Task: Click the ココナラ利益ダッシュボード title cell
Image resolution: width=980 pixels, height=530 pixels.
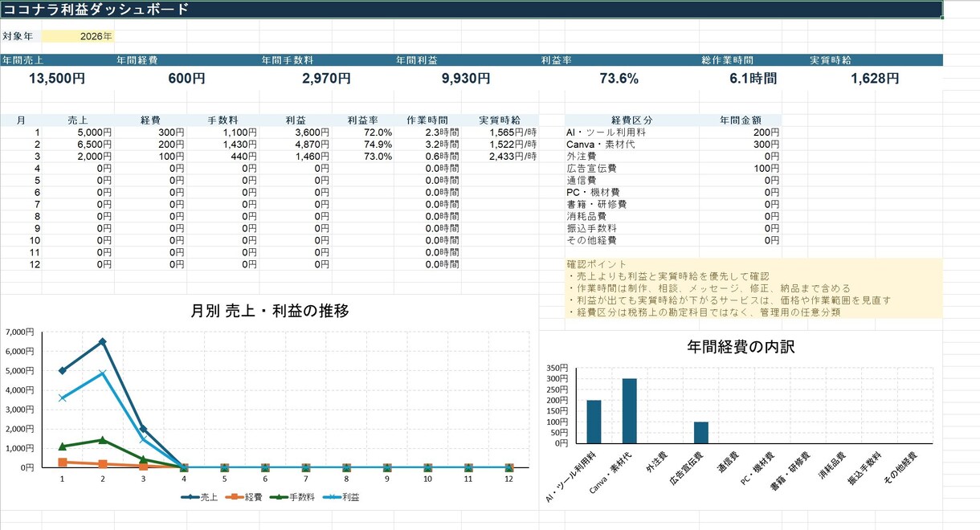Action: point(471,10)
